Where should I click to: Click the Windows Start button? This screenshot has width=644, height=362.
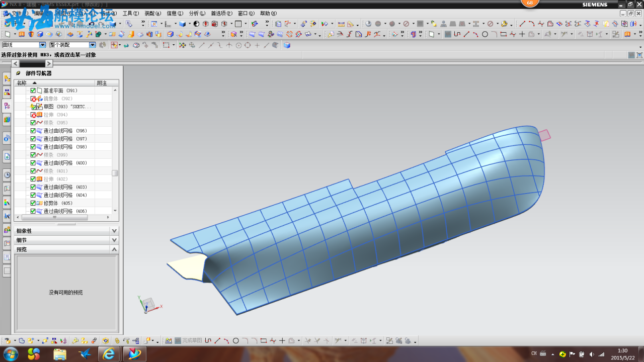(x=10, y=354)
